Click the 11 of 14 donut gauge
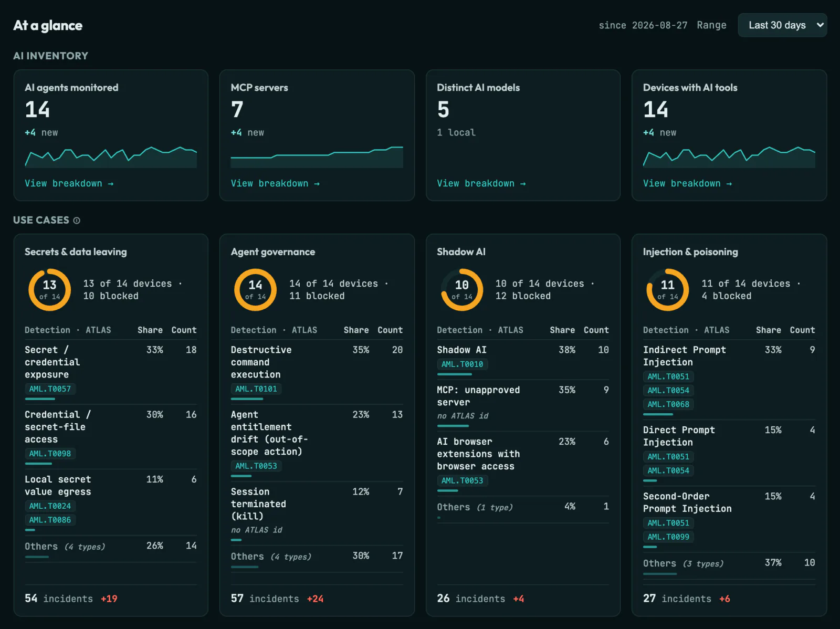This screenshot has height=629, width=840. tap(668, 290)
